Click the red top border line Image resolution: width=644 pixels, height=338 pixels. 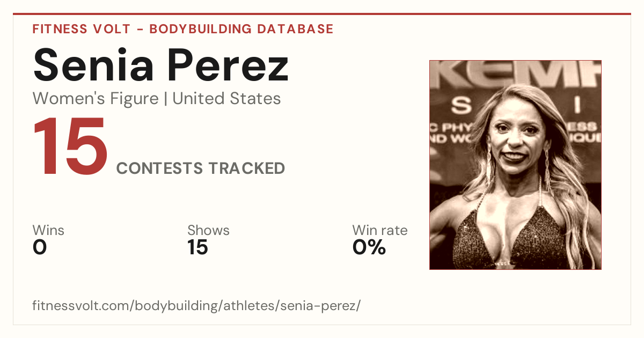(322, 14)
